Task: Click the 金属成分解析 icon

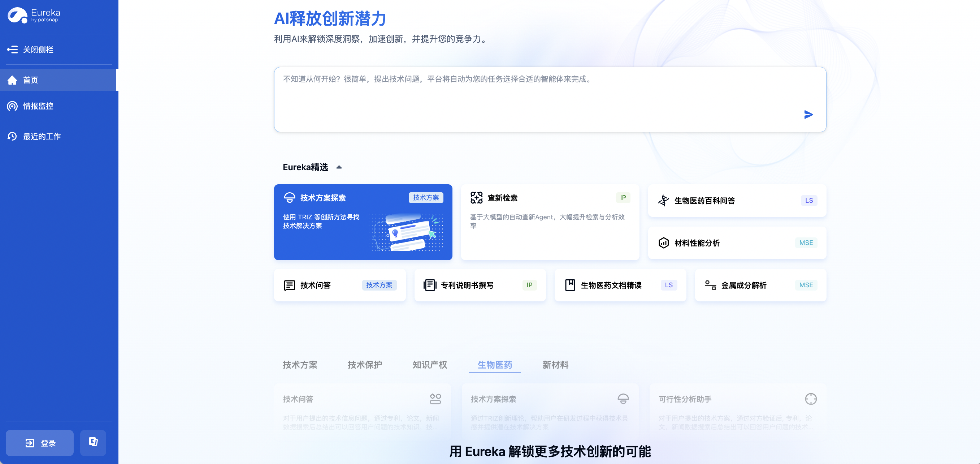Action: (x=710, y=285)
